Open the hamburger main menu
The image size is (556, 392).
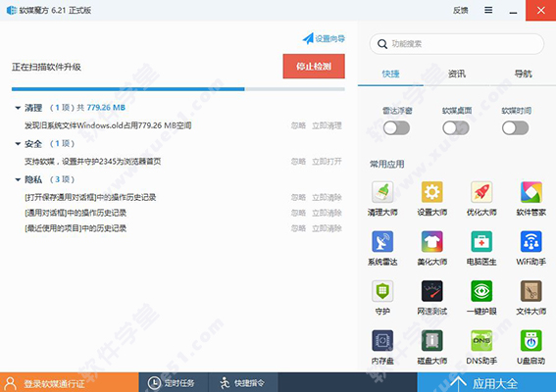488,10
